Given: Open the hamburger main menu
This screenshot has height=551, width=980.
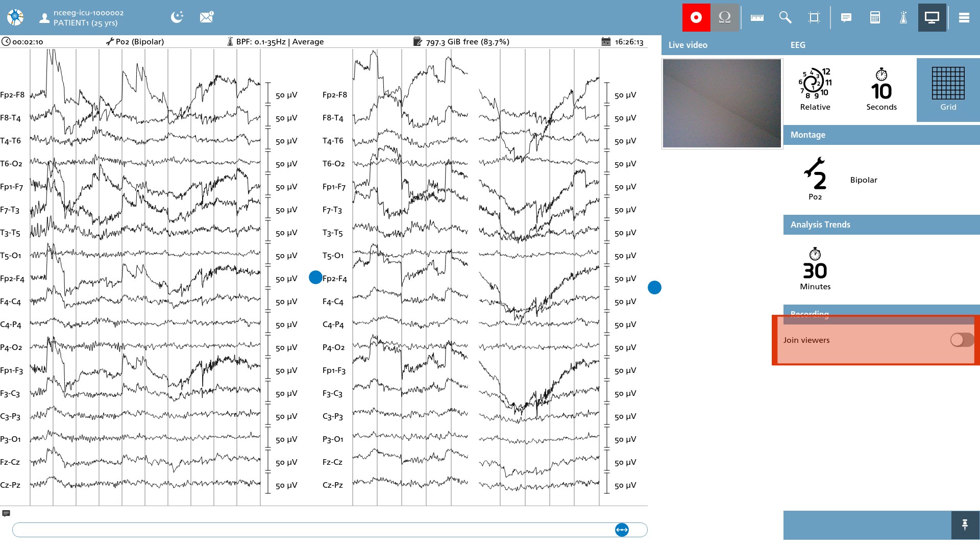Looking at the screenshot, I should pos(964,17).
